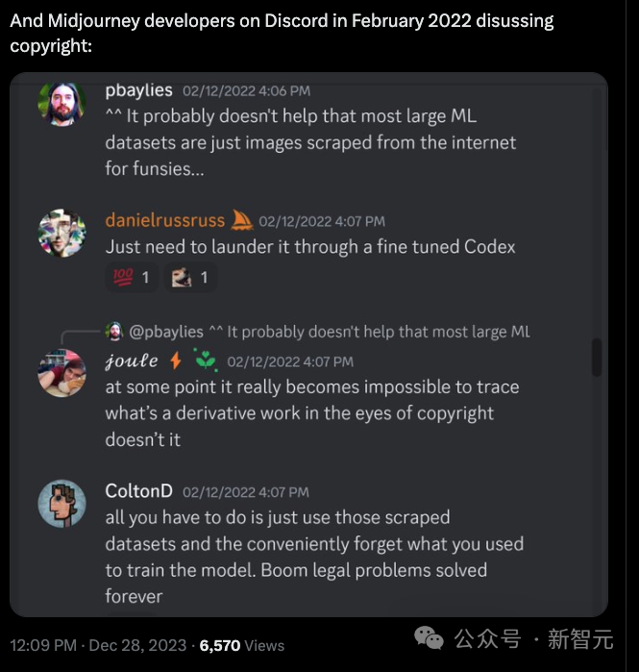The height and width of the screenshot is (672, 639).
Task: Open pbaylies username profile
Action: point(138,89)
